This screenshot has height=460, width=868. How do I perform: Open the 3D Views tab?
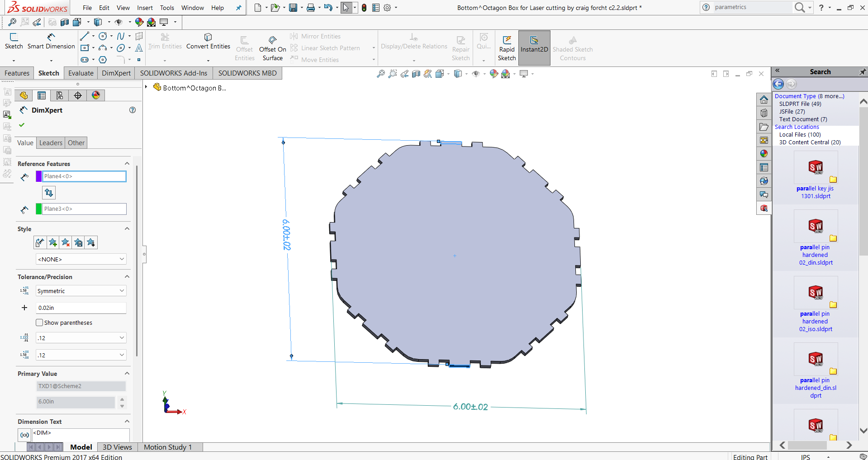pos(117,447)
